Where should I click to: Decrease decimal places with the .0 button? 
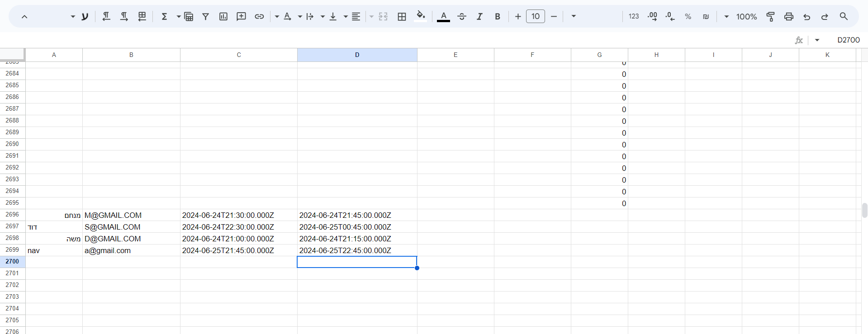[x=670, y=16]
